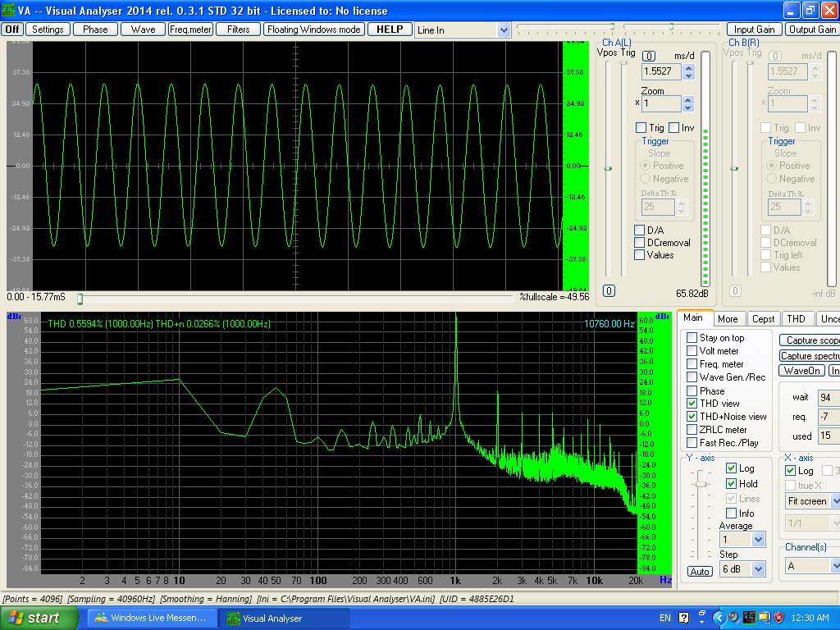Switch to Windows Live Messenger taskbar item
The image size is (840, 630).
(x=152, y=618)
